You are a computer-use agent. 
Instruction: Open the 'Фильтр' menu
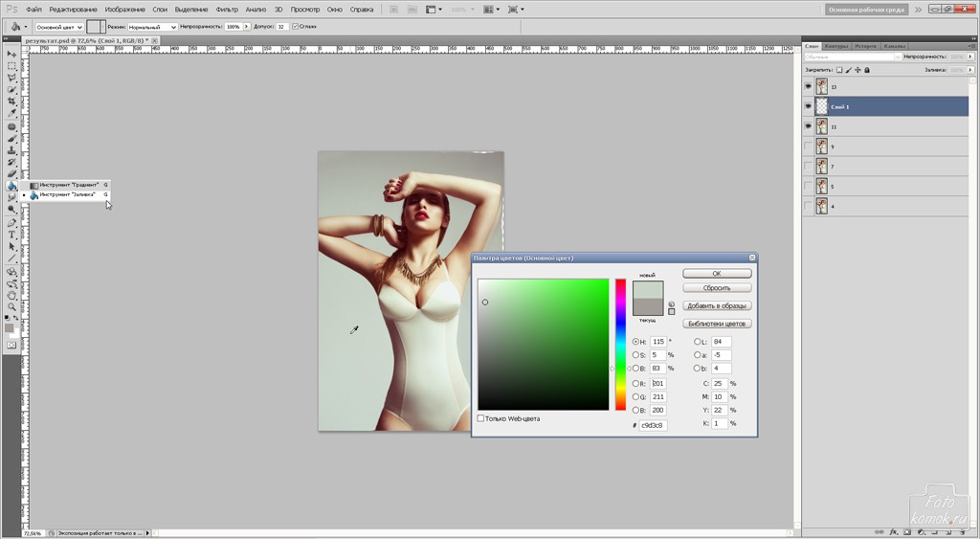click(x=227, y=9)
